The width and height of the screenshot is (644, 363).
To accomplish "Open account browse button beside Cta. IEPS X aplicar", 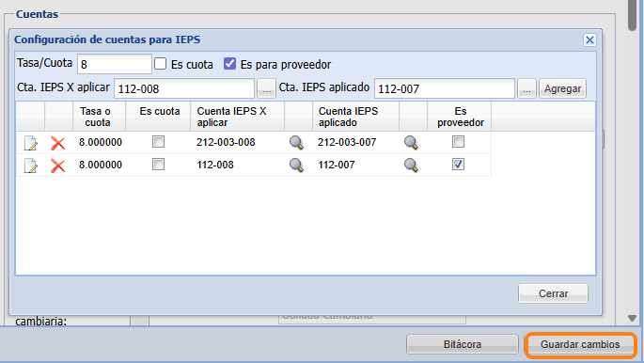I will point(267,88).
